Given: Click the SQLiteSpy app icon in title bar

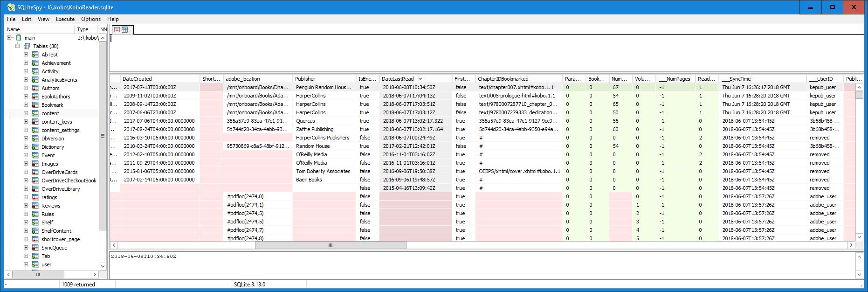Looking at the screenshot, I should coord(11,7).
